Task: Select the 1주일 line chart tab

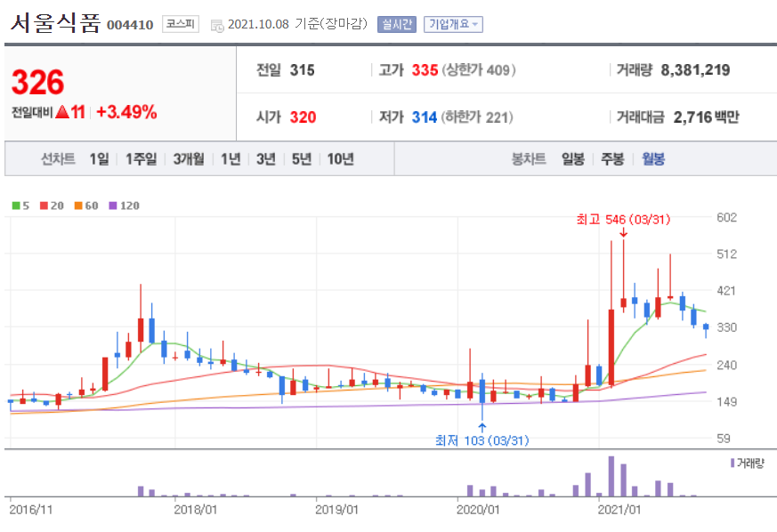Action: [141, 159]
